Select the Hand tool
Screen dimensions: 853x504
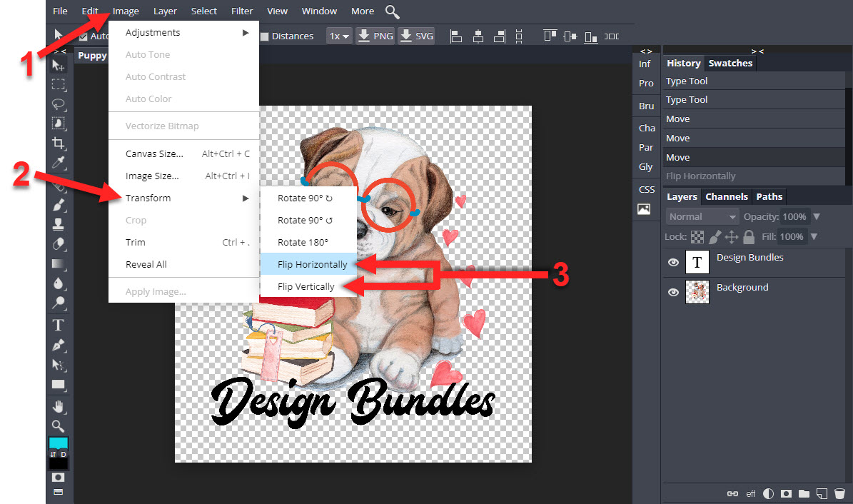tap(58, 407)
